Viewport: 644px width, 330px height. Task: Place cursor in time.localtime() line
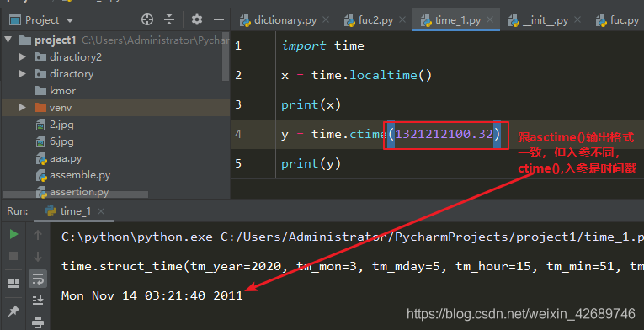(356, 75)
